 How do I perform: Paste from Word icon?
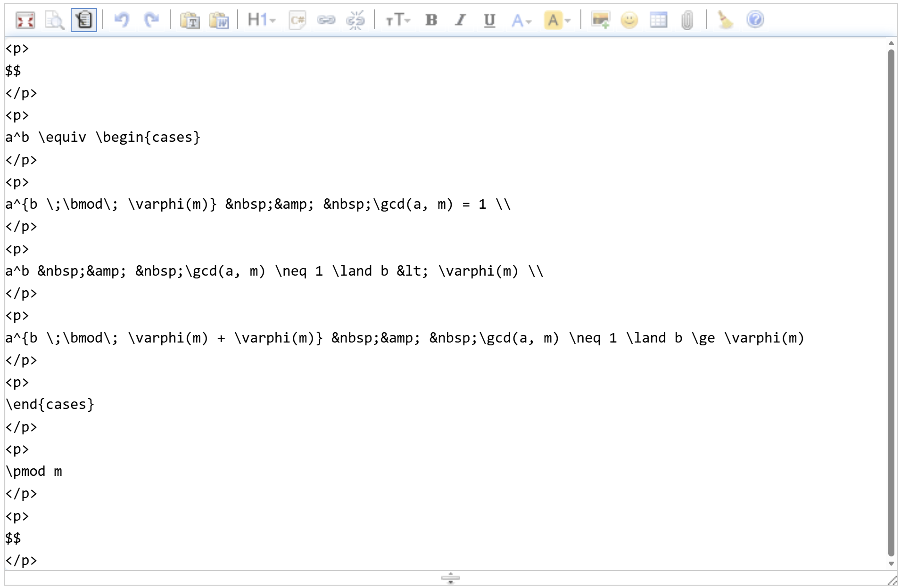pos(219,20)
